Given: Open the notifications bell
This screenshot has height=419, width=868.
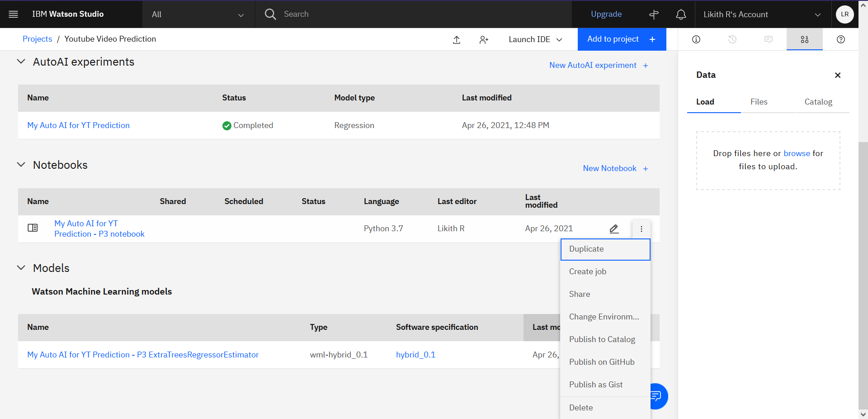Looking at the screenshot, I should click(x=681, y=14).
